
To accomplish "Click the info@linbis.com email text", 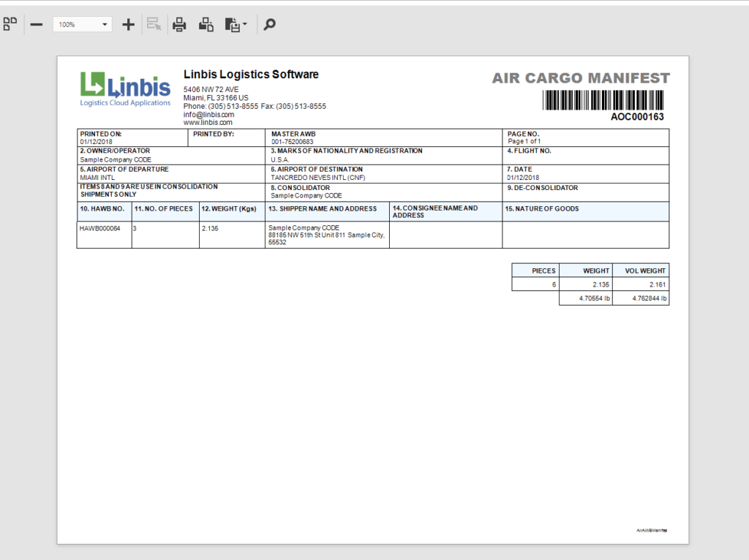I will [x=208, y=115].
